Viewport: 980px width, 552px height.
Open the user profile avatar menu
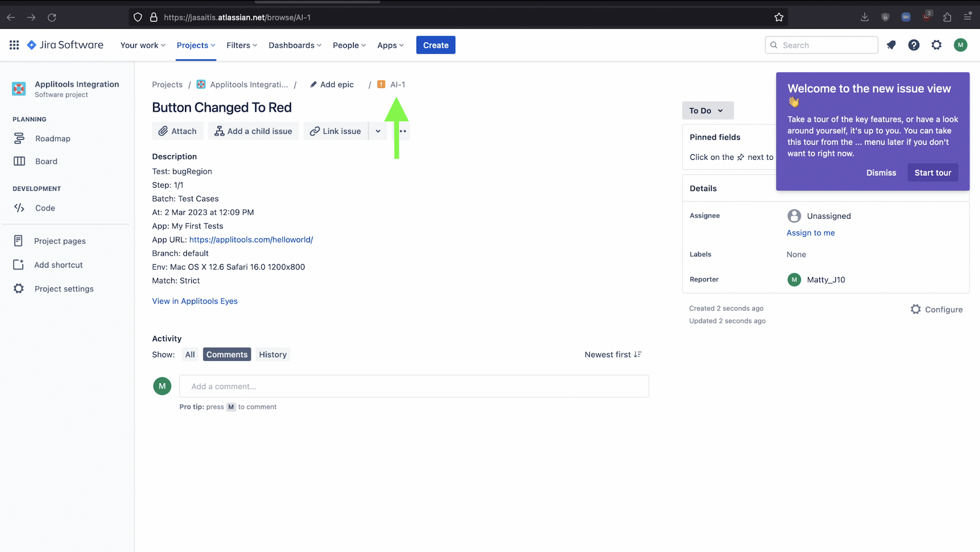[x=961, y=45]
